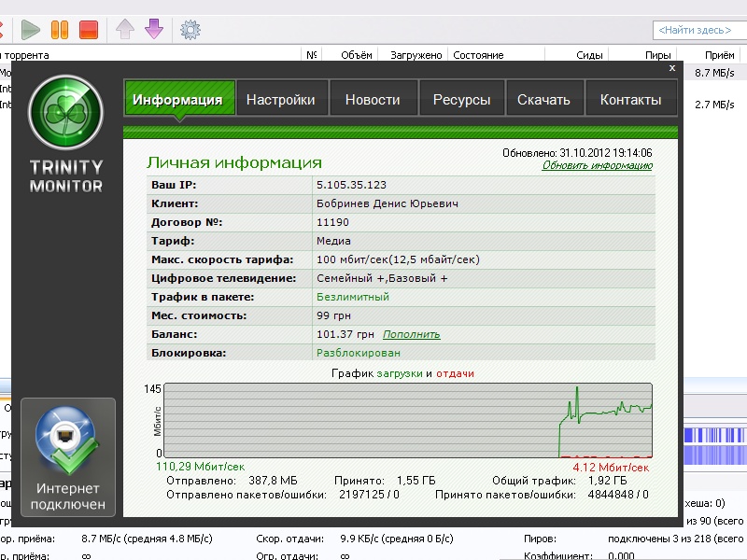Sort by the Пиры column header
Screen dimensions: 747x560
point(658,55)
